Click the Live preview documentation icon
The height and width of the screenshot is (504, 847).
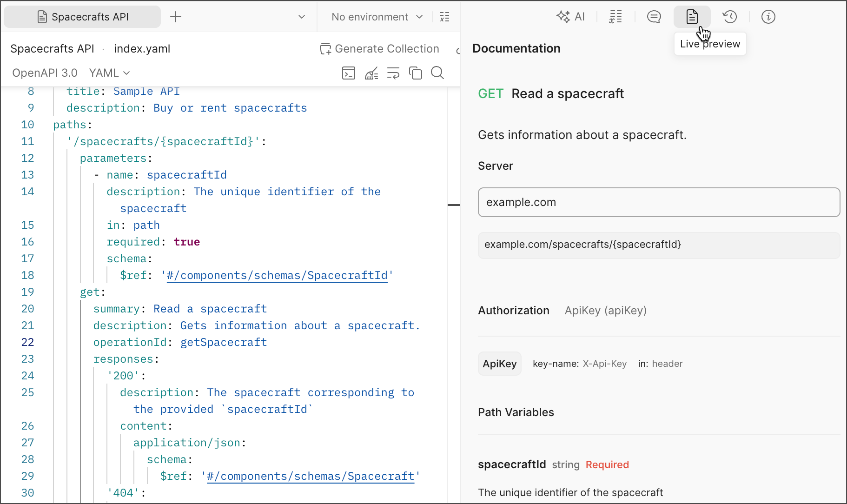click(692, 17)
